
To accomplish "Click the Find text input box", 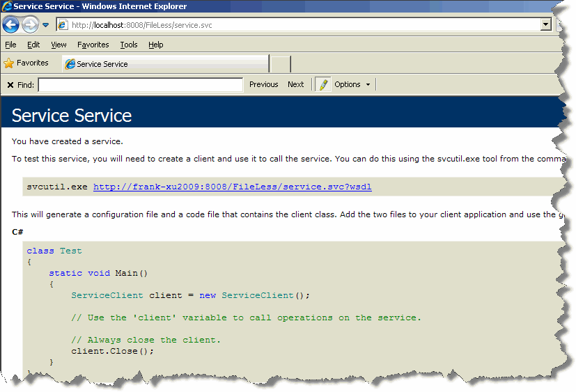I will [x=141, y=85].
